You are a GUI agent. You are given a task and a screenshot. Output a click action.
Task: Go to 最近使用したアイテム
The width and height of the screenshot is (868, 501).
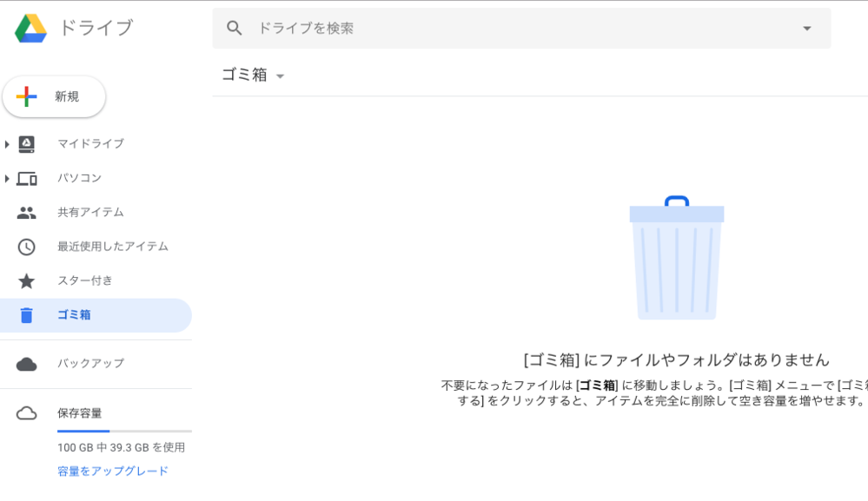click(x=112, y=247)
